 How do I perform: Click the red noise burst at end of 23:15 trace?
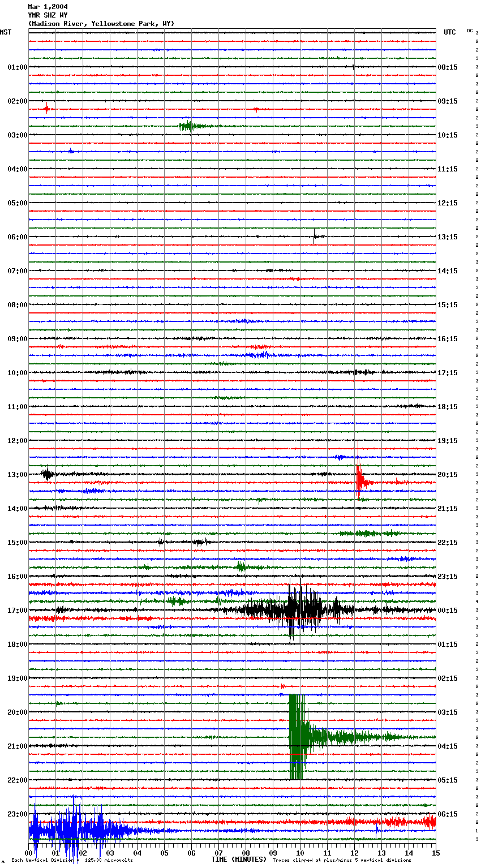pos(429,821)
